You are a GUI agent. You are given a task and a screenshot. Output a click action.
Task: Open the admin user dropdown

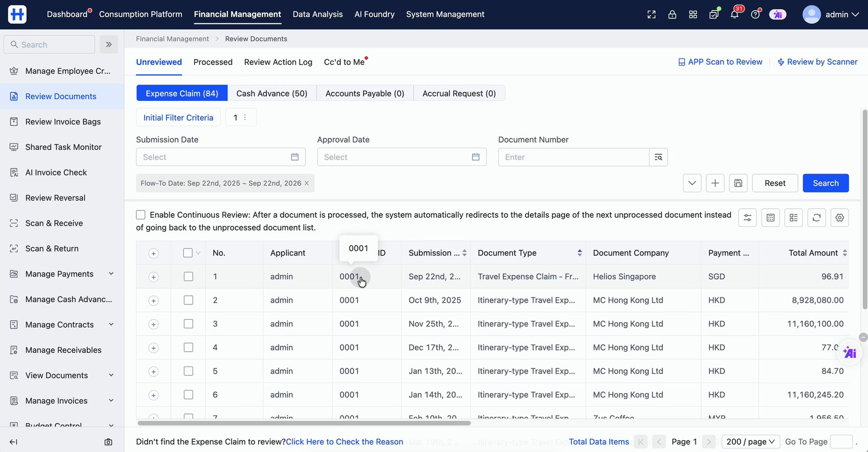point(831,15)
